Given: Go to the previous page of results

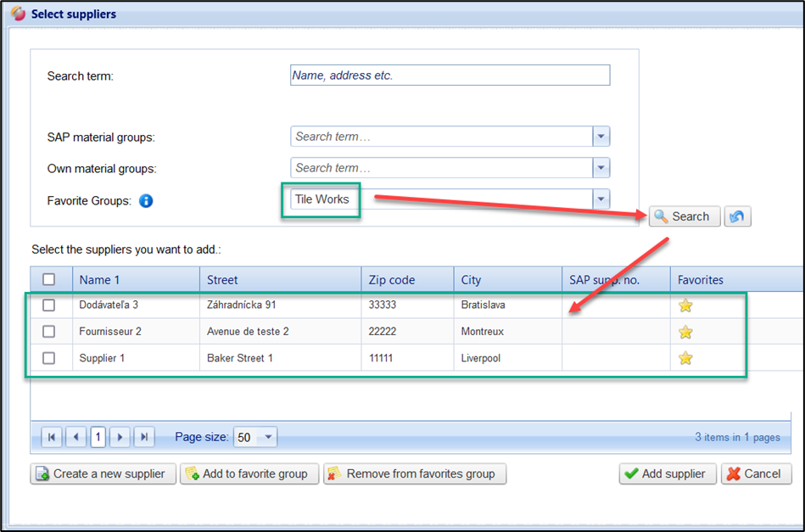Looking at the screenshot, I should tap(76, 437).
